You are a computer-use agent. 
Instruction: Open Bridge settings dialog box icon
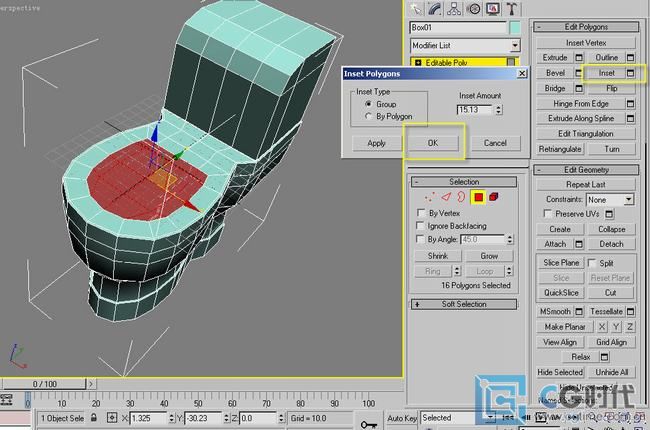579,88
